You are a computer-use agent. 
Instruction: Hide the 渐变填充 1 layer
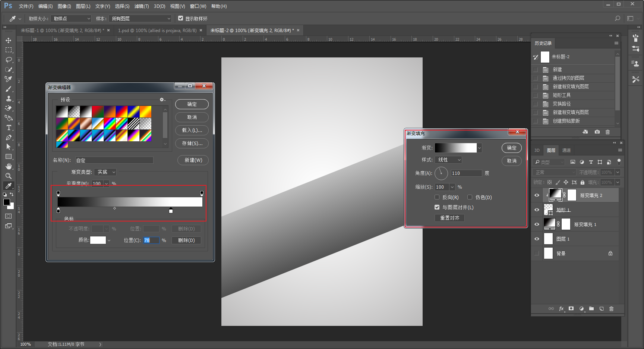click(537, 224)
